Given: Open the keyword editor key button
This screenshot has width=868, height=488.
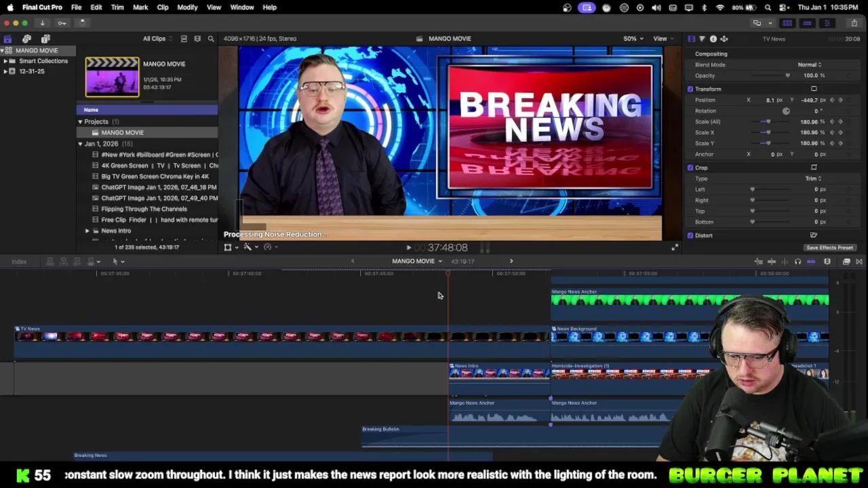Looking at the screenshot, I should (x=62, y=23).
